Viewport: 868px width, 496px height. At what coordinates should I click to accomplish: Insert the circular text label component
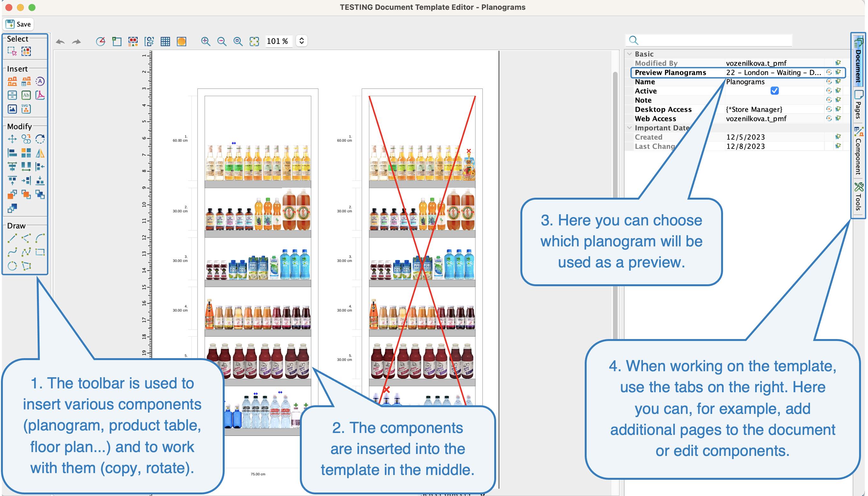[x=40, y=81]
